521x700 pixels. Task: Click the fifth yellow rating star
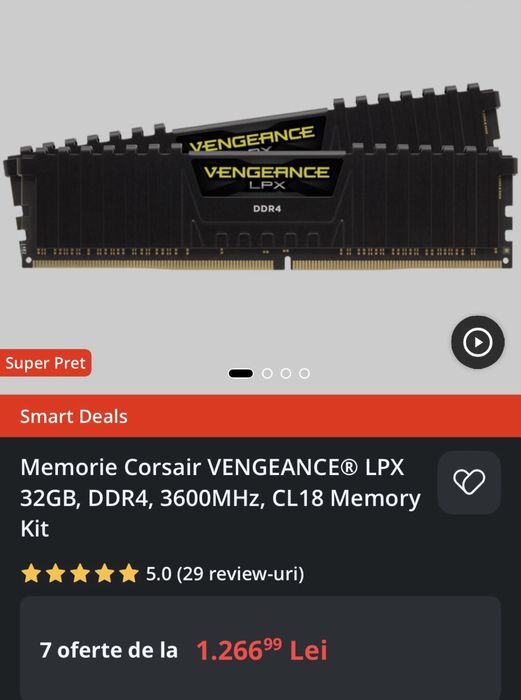point(129,573)
